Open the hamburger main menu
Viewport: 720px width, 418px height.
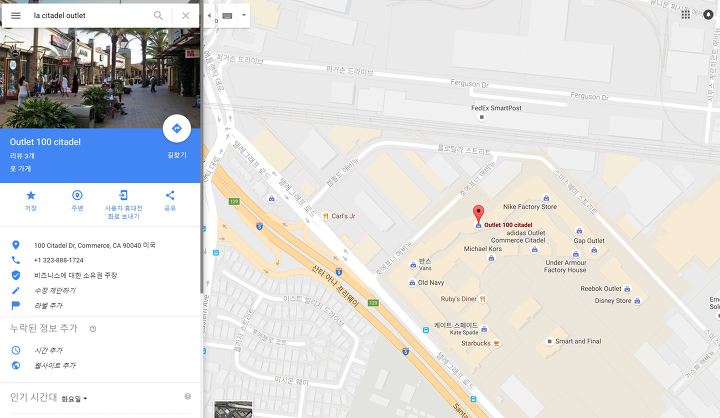pyautogui.click(x=16, y=15)
